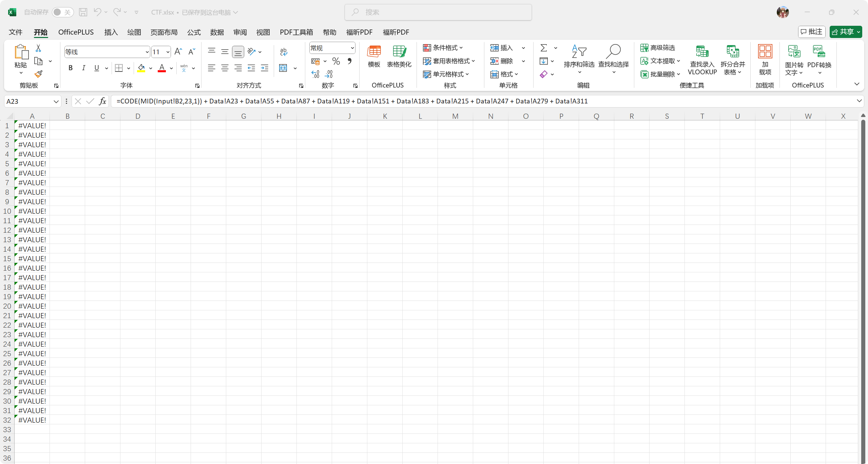Toggle bold formatting
868x464 pixels.
(x=71, y=68)
